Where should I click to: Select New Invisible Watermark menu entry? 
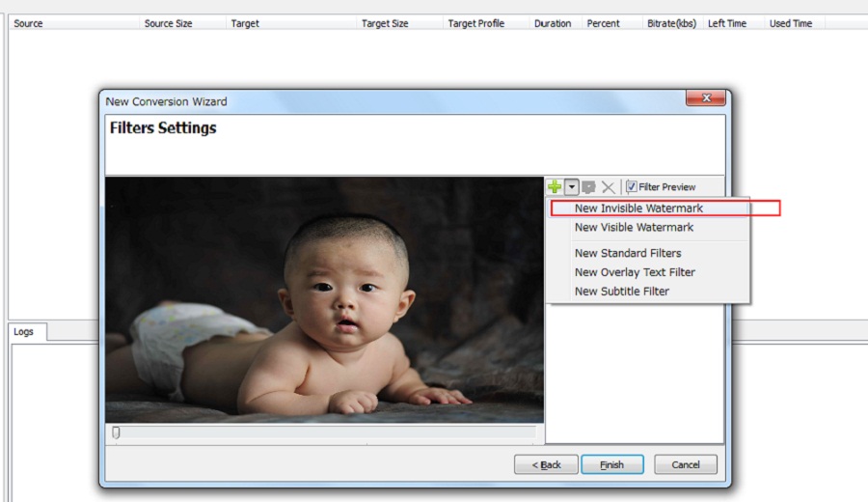tap(649, 209)
